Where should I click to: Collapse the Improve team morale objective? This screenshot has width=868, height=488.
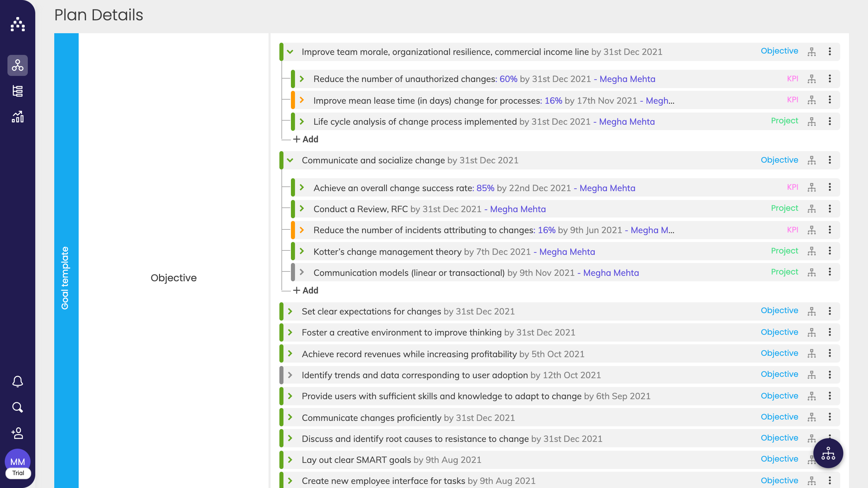(x=290, y=52)
